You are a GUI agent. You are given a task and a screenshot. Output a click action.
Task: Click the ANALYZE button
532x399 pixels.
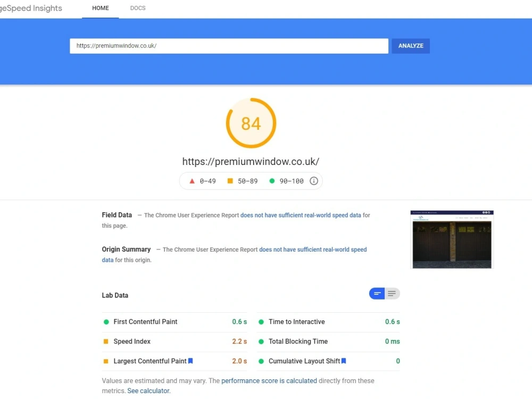411,46
